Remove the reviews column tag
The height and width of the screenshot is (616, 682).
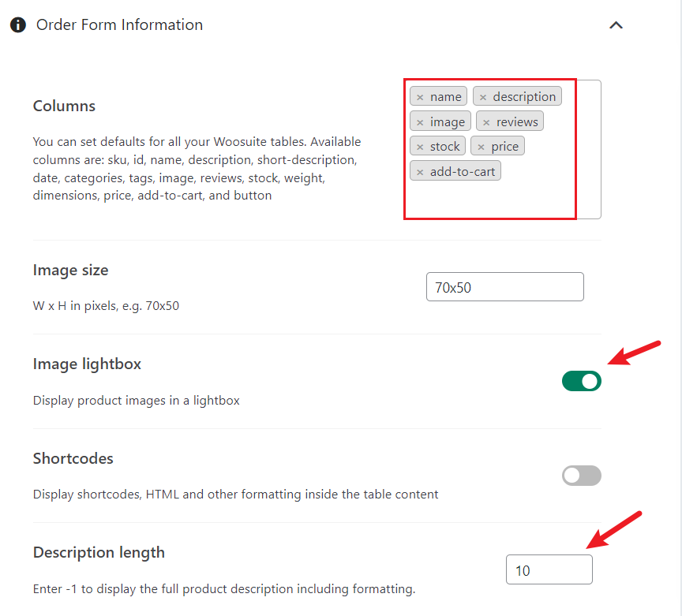coord(486,122)
